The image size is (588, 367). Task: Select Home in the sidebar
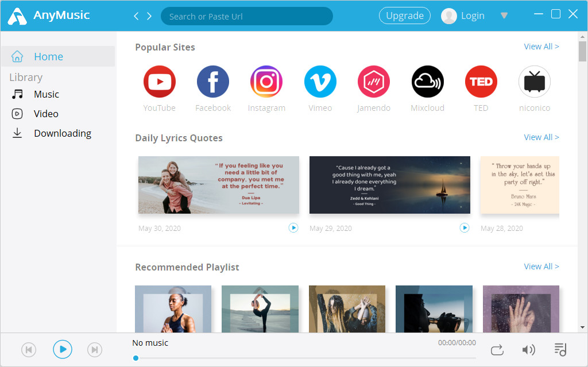[x=58, y=56]
